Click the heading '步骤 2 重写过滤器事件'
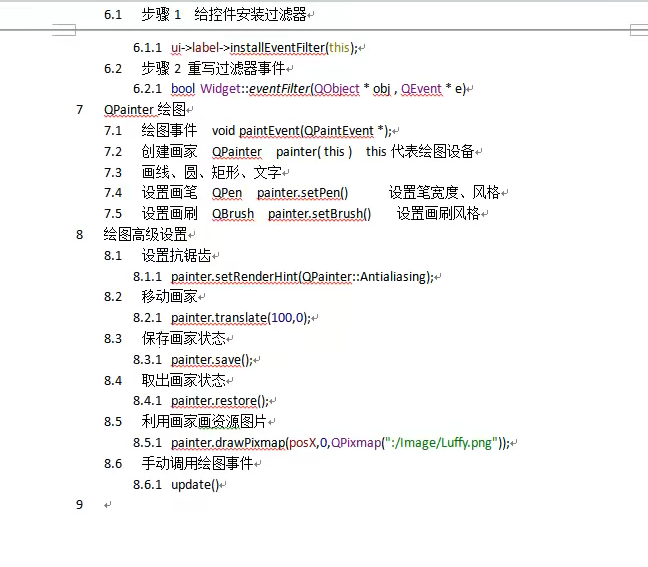The image size is (648, 567). [x=213, y=68]
